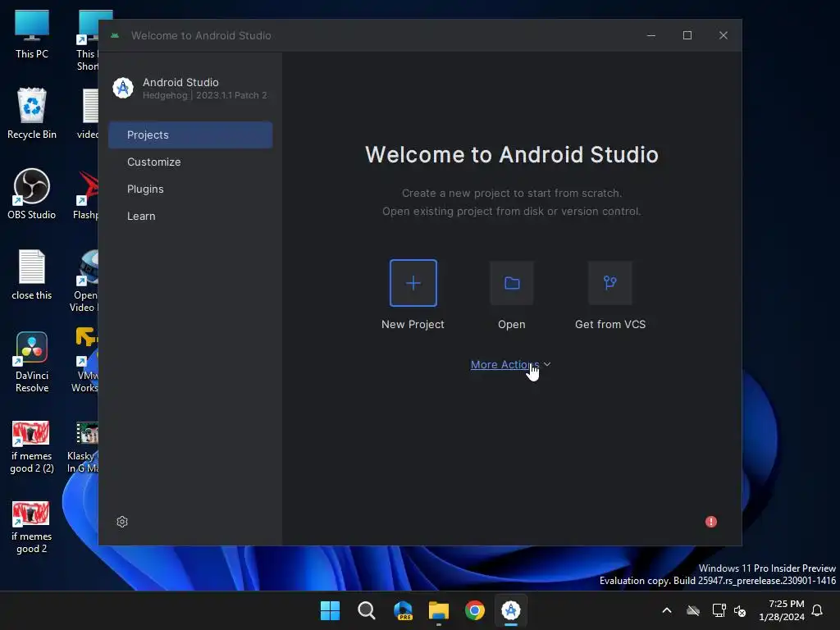Maximize the Android Studio welcome window
This screenshot has height=630, width=840.
coord(687,35)
